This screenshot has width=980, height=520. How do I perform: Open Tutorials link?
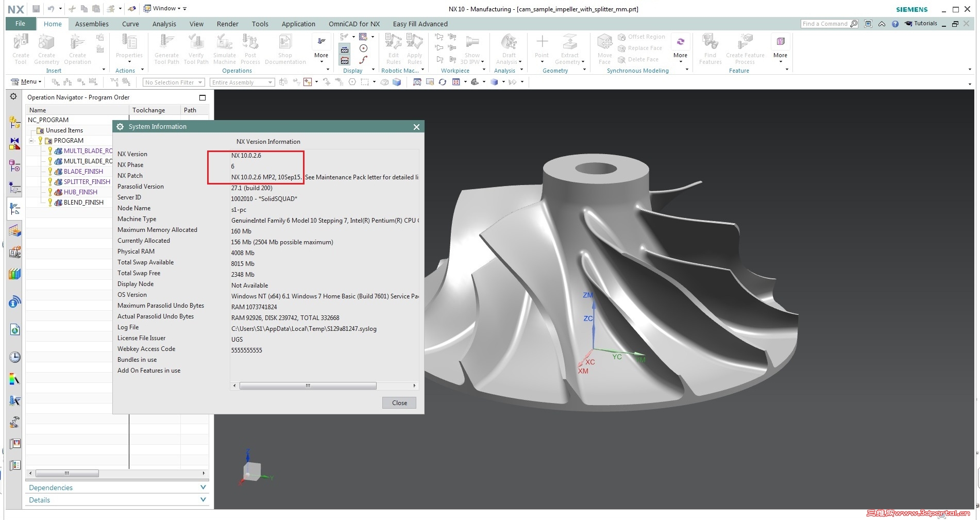click(x=921, y=23)
